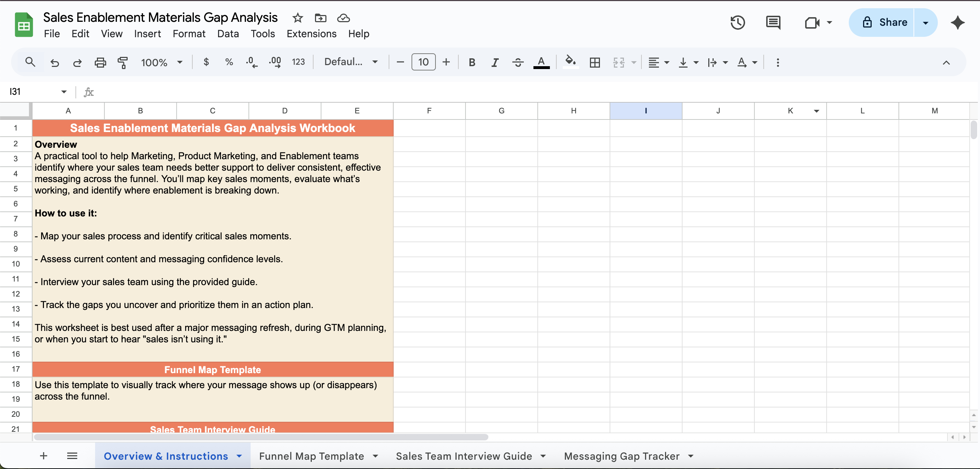Check cloud save status icon

tap(343, 18)
